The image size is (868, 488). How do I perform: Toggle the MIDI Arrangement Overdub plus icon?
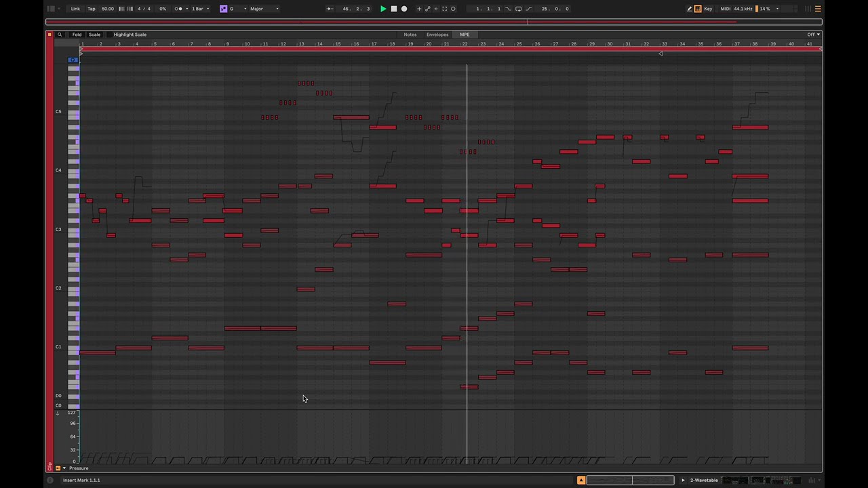[419, 9]
